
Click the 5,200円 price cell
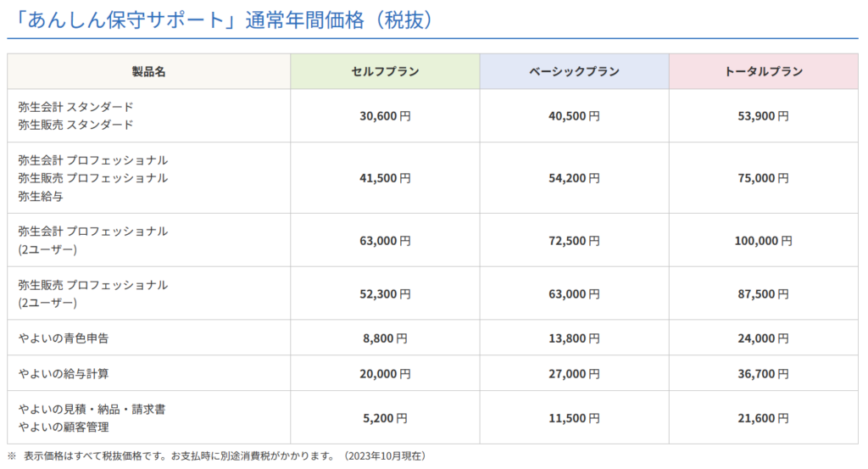[x=386, y=418]
